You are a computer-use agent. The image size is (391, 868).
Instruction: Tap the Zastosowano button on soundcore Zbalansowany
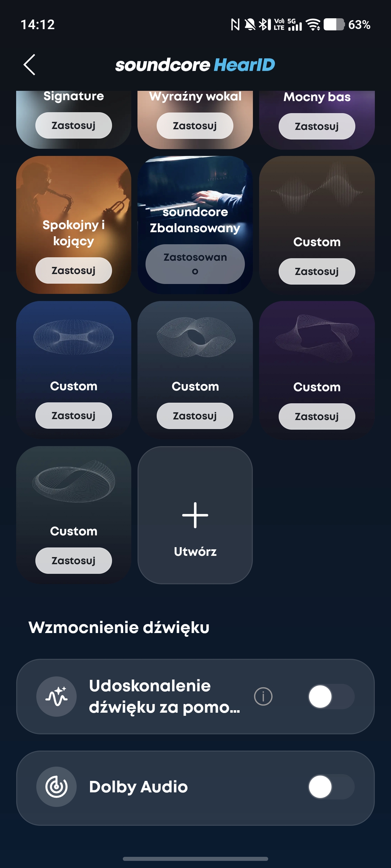(x=195, y=264)
